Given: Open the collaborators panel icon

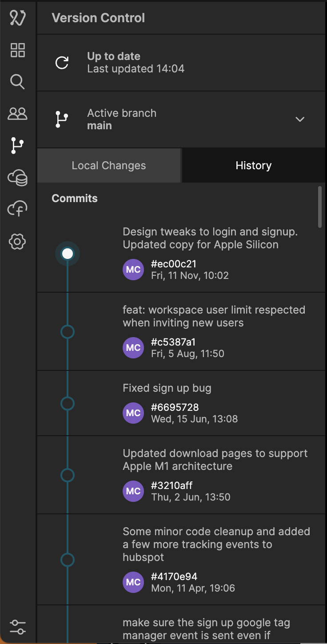Looking at the screenshot, I should click(18, 114).
